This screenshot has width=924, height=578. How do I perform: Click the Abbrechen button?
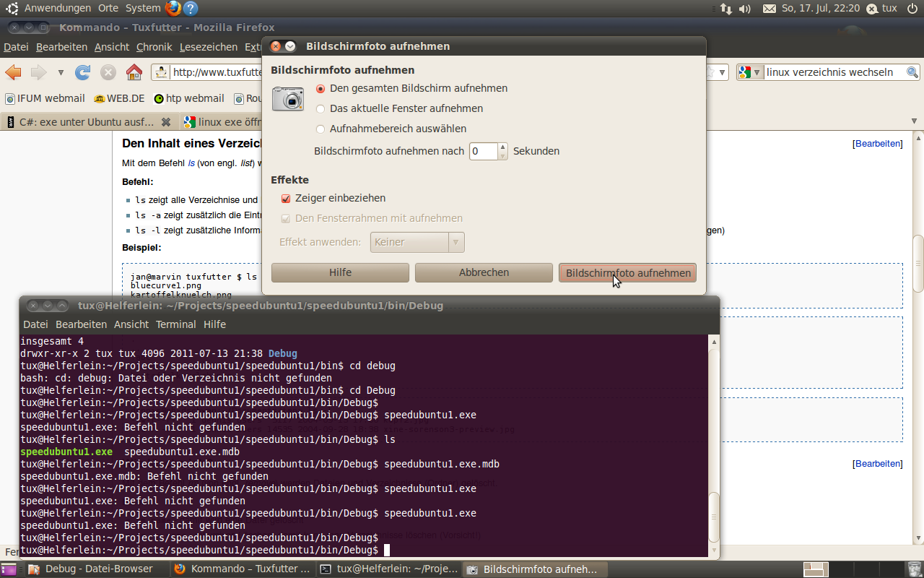click(x=484, y=272)
